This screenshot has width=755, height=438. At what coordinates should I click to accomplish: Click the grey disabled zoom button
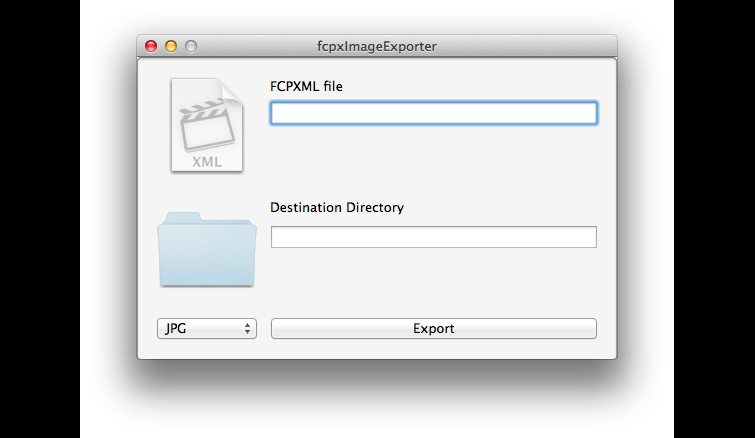[x=191, y=46]
